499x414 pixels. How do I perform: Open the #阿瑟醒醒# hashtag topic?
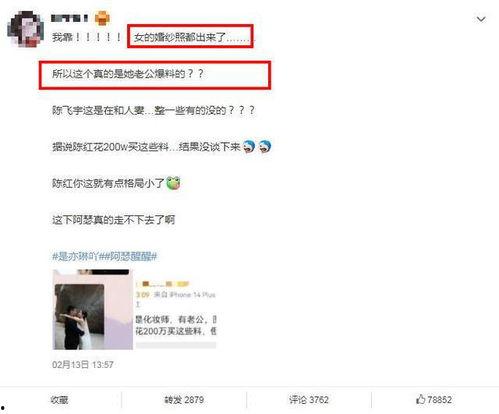[129, 256]
